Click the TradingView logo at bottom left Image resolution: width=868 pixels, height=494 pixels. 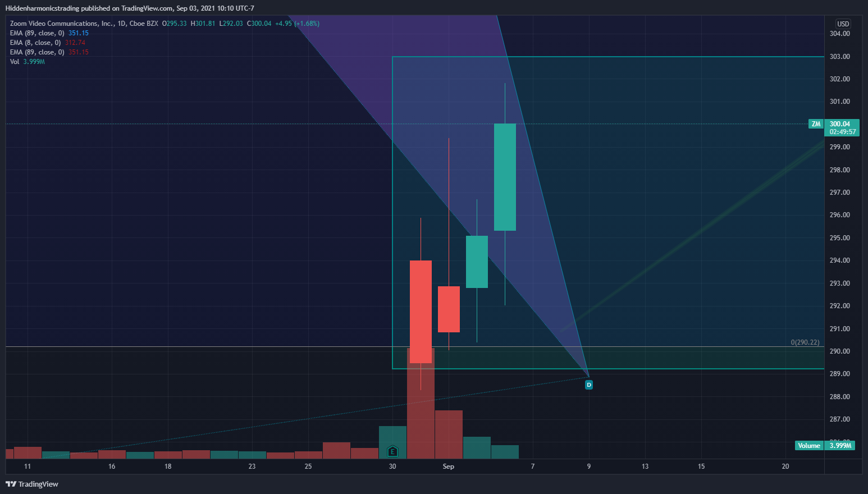[32, 484]
